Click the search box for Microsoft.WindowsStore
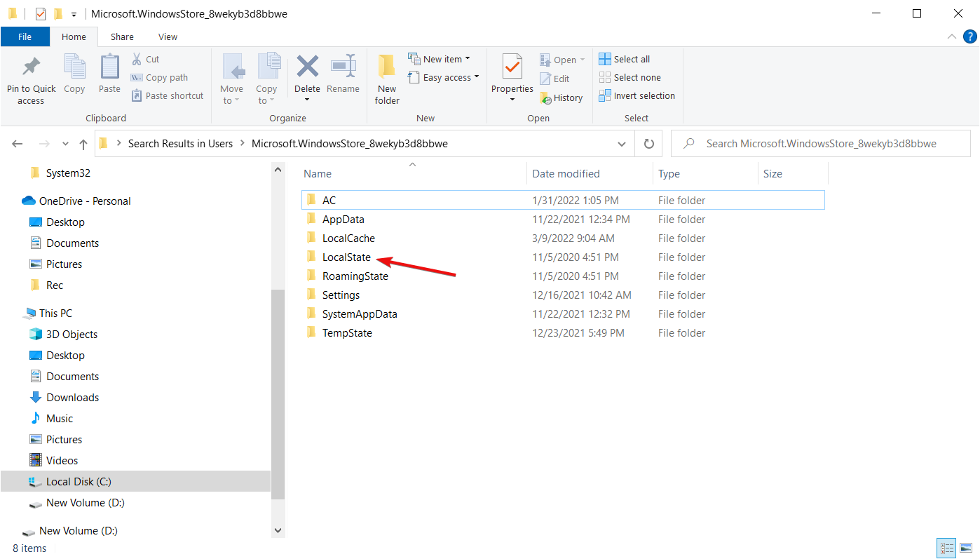Screen dimensions: 980x559 coord(820,143)
